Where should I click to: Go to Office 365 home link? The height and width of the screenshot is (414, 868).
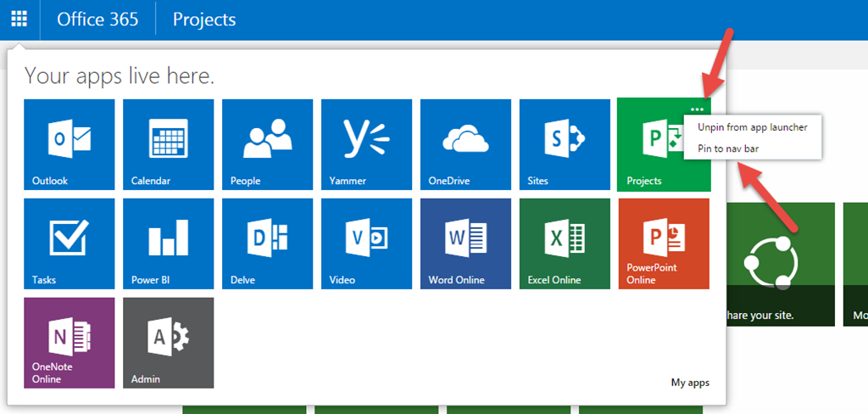click(97, 20)
